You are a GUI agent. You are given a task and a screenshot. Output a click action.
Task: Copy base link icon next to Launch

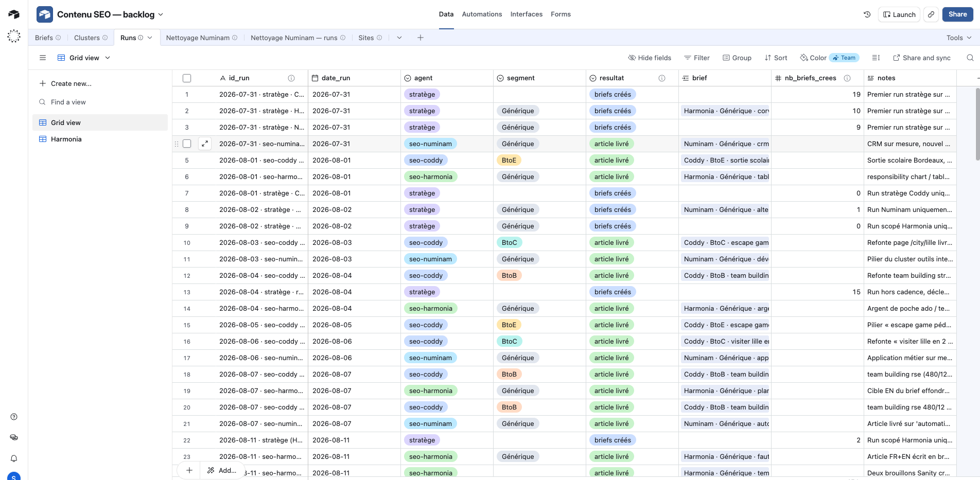931,14
